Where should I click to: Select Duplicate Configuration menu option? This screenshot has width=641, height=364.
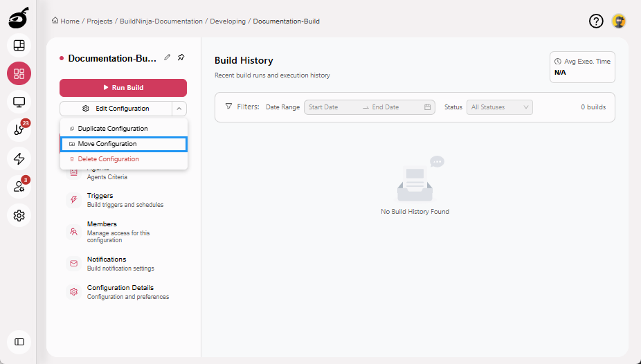(x=124, y=128)
